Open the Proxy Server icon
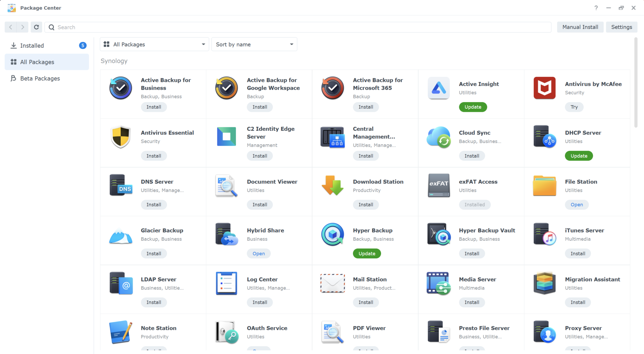Screen dimensions: 644x354 click(x=544, y=332)
